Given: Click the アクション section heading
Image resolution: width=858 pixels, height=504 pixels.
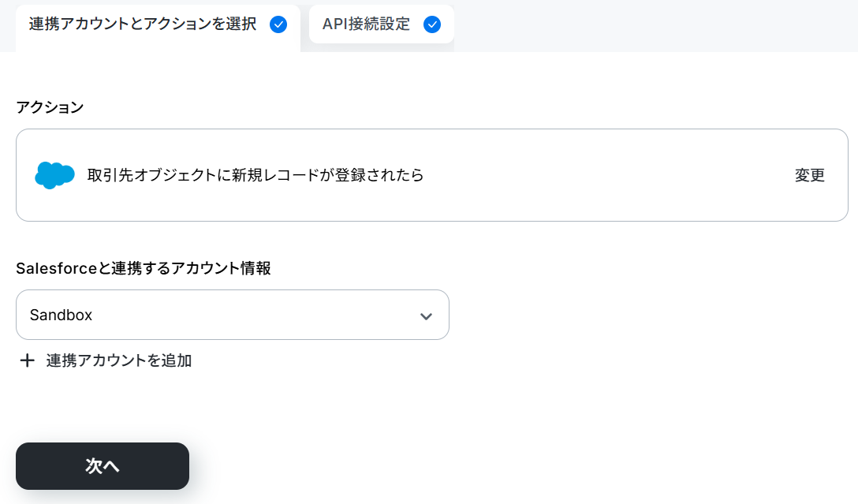Looking at the screenshot, I should click(x=50, y=107).
